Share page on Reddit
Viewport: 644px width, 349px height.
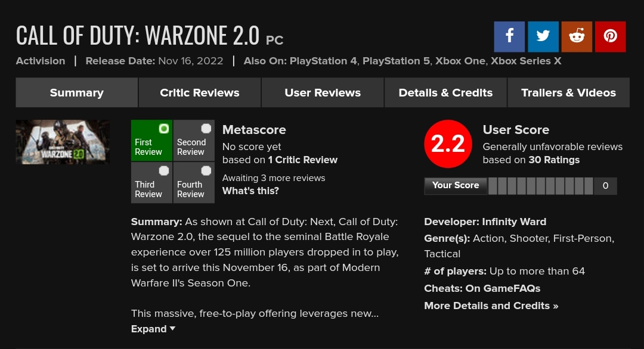click(x=577, y=36)
